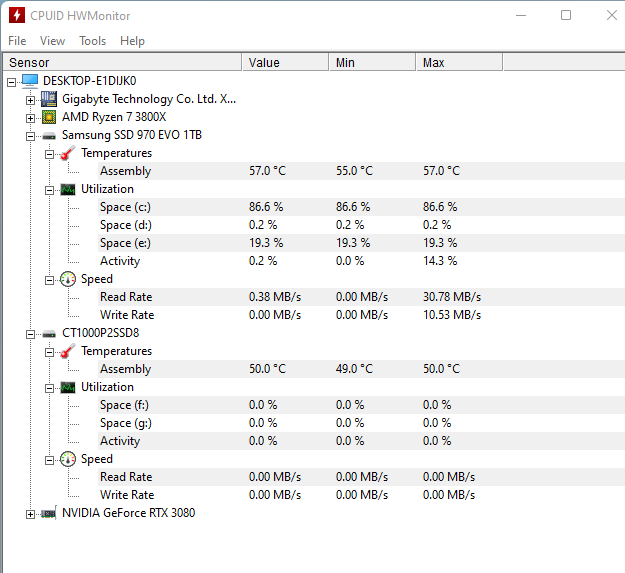Collapse the CT1000P2SSD8 drive node

click(30, 334)
